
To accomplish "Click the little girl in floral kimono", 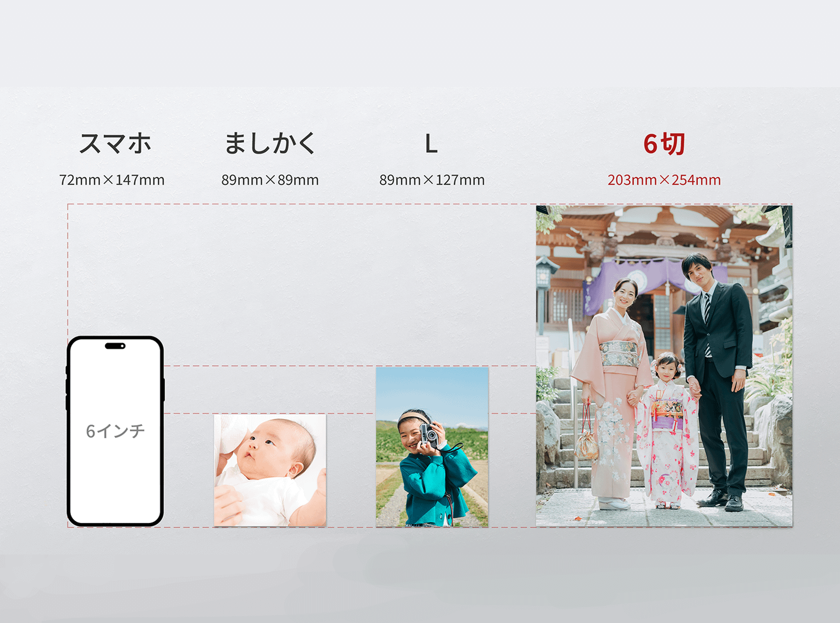I will [x=667, y=434].
